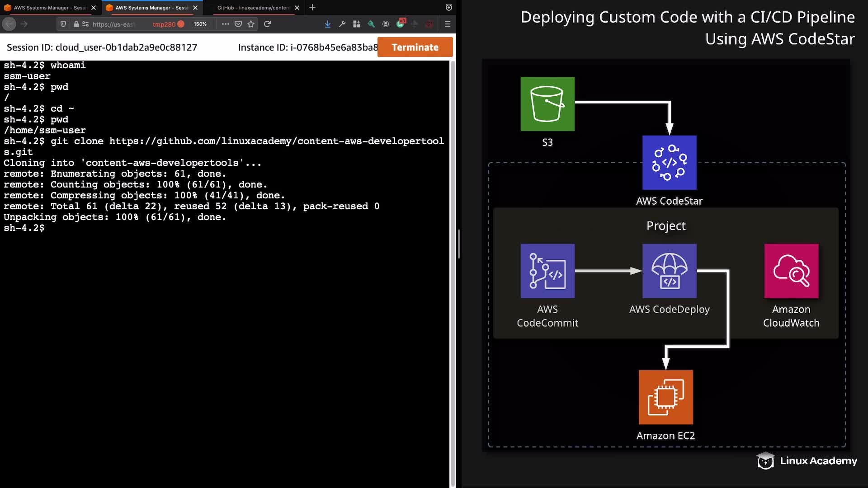Reload the current page

coord(268,24)
